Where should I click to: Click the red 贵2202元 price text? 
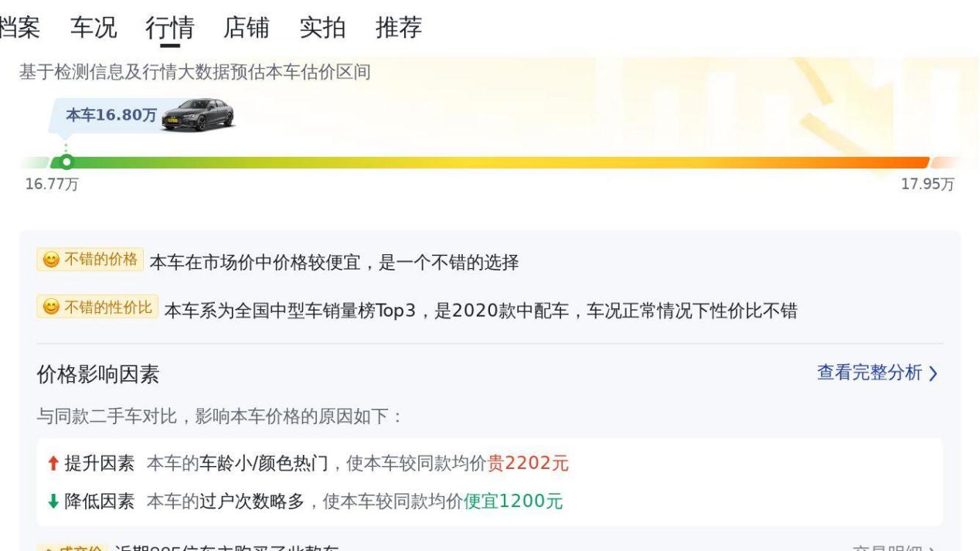528,464
